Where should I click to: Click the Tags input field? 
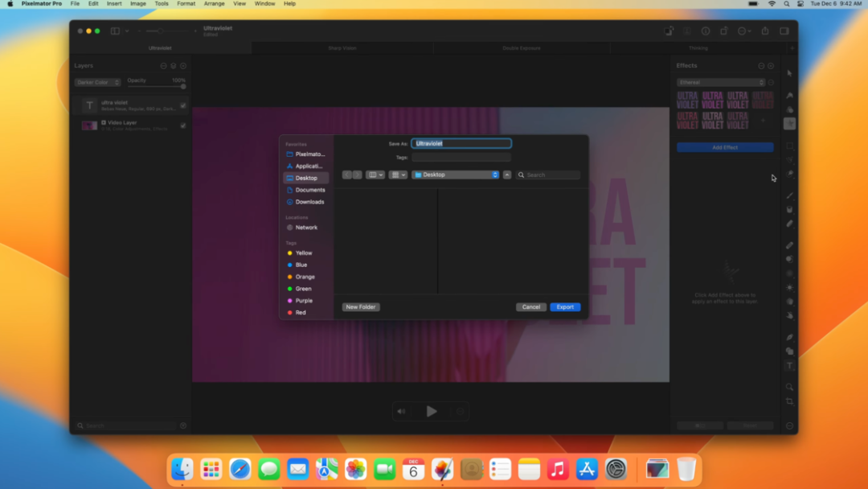click(461, 158)
